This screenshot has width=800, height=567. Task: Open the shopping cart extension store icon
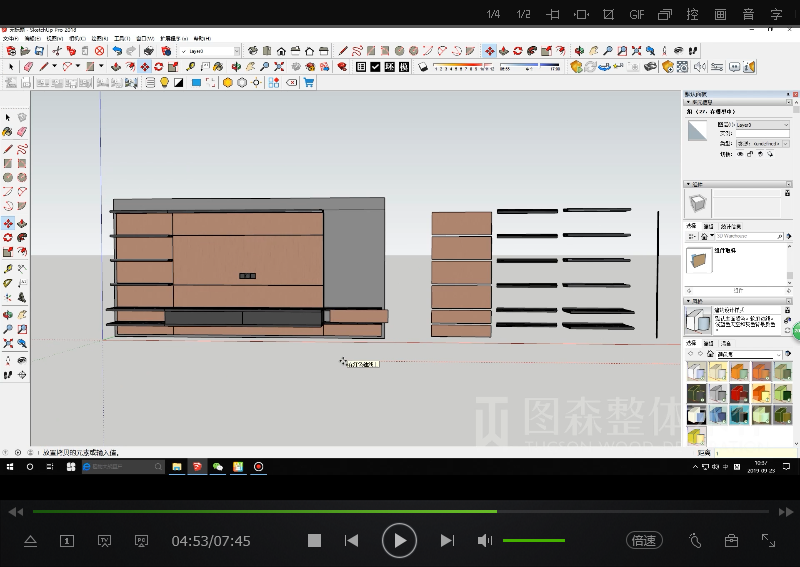pyautogui.click(x=309, y=83)
